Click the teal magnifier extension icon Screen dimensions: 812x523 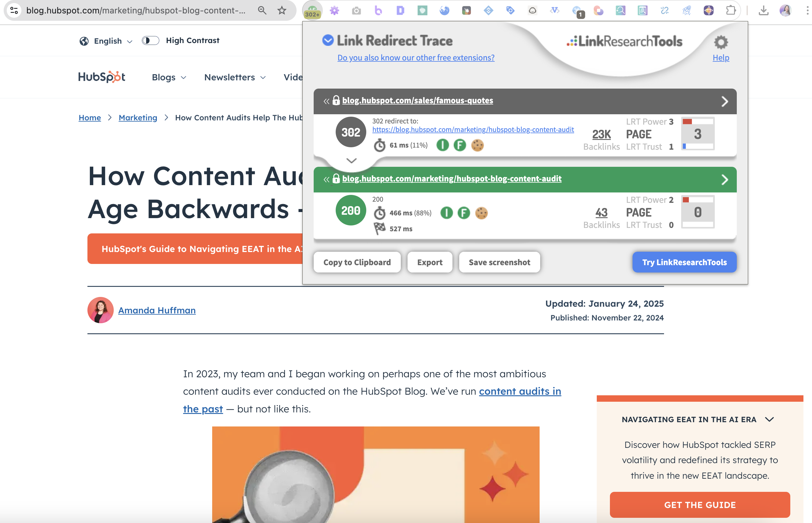click(620, 10)
